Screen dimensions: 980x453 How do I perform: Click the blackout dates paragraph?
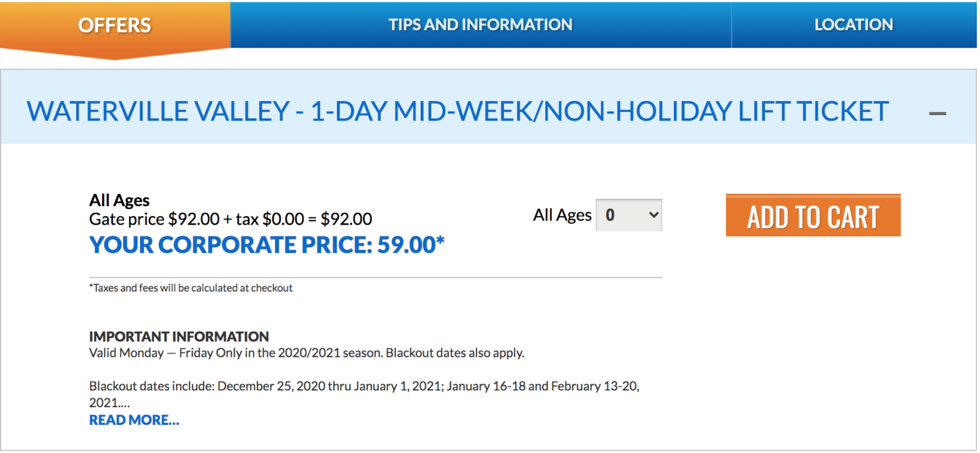coord(364,386)
